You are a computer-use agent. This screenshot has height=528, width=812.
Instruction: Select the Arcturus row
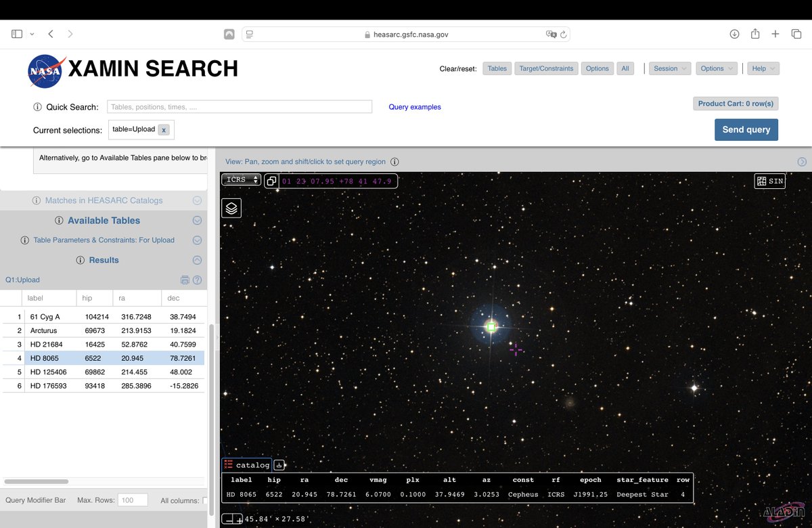pos(102,331)
